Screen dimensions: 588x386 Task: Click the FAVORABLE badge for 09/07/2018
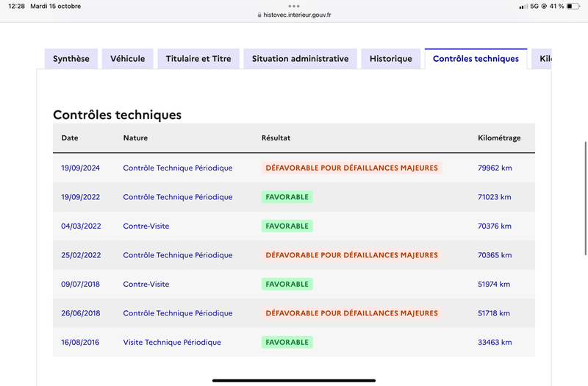click(x=287, y=284)
